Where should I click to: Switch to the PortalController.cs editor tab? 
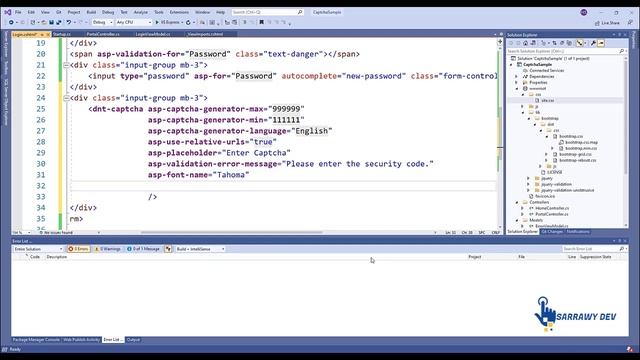pyautogui.click(x=103, y=34)
